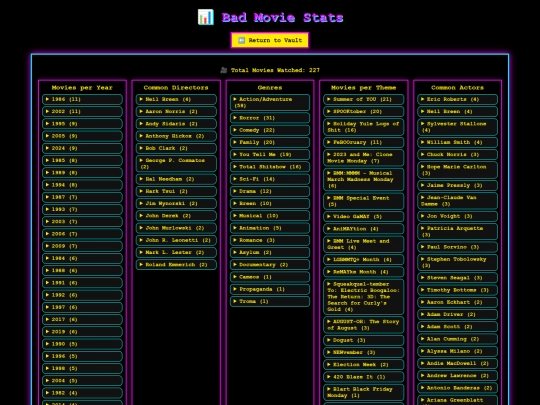Expand the Asylum (2) genre
This screenshot has height=405, width=540.
click(270, 252)
